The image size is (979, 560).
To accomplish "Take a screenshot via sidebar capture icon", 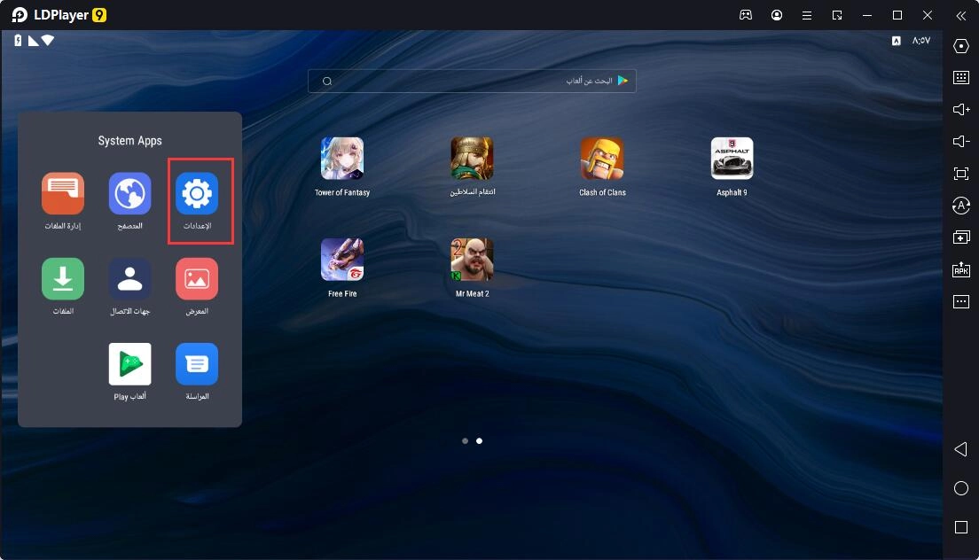I will (961, 174).
